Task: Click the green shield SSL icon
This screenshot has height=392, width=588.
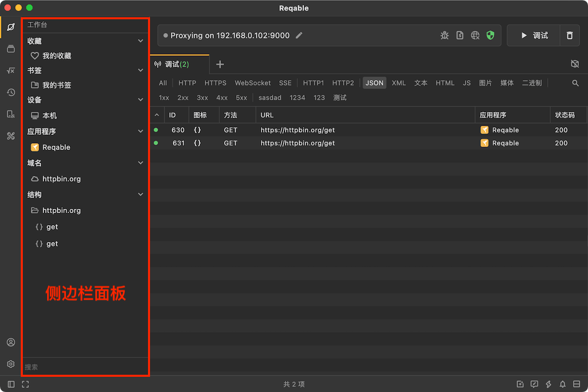Action: tap(490, 35)
